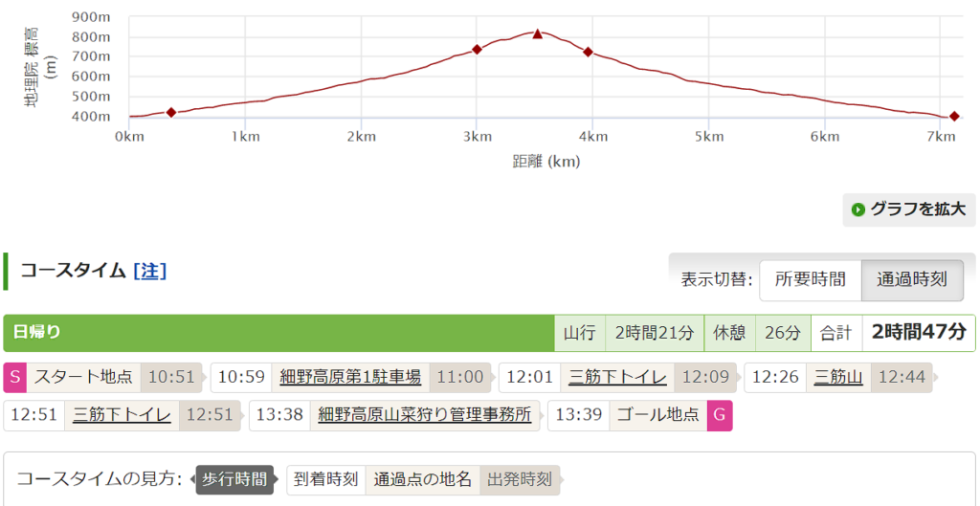Click the first diamond marker near the graph start
Screen dimensions: 980x506
click(171, 113)
